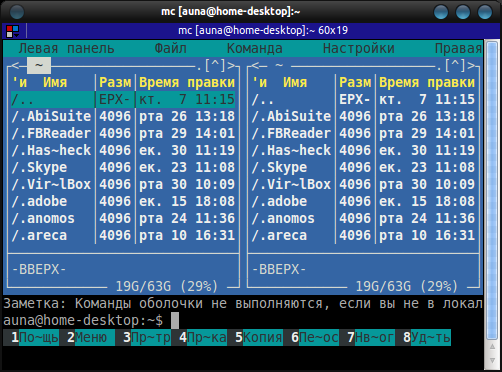This screenshot has height=372, width=502.
Task: Click left panel ~ path label
Action: pyautogui.click(x=39, y=65)
